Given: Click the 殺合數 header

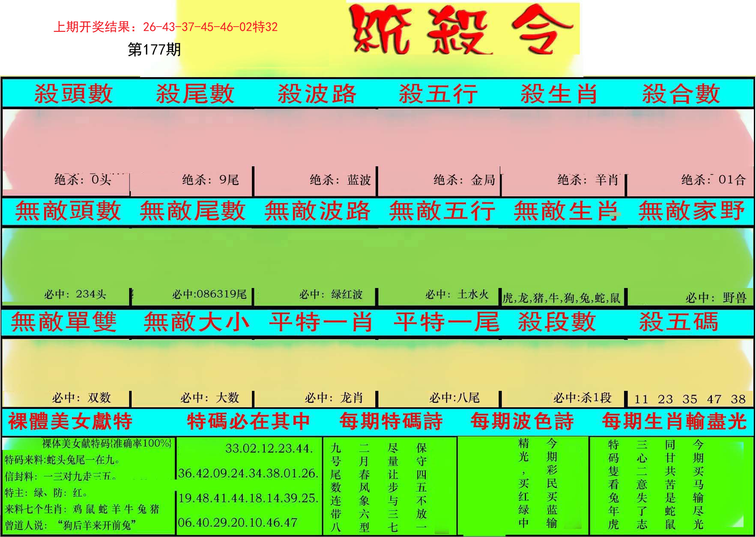Looking at the screenshot, I should 681,93.
